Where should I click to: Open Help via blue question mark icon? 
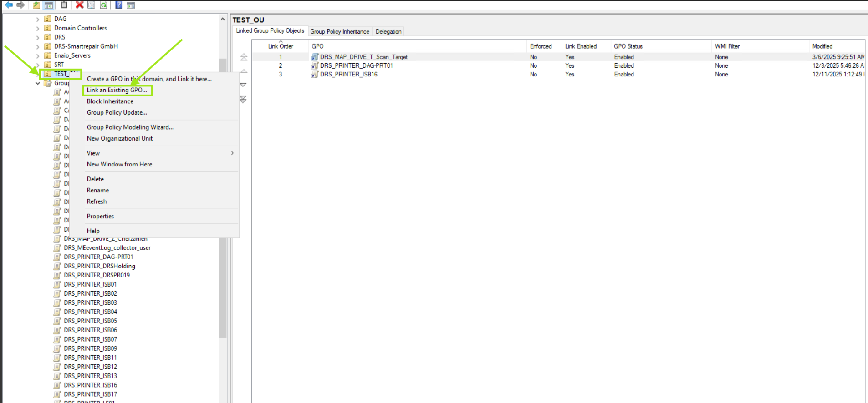(118, 5)
